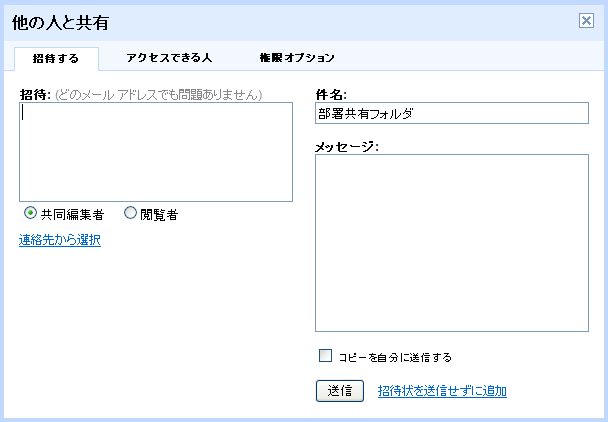The width and height of the screenshot is (608, 422).
Task: Choose the 閲覧者 radio button
Action: [131, 213]
